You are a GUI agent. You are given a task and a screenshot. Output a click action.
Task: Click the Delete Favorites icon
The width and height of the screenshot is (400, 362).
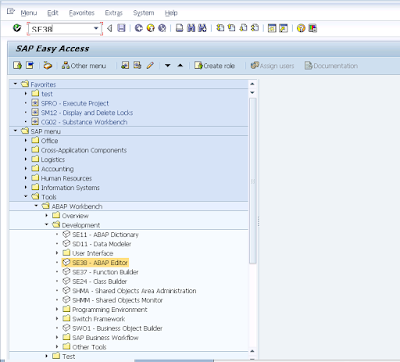click(137, 65)
